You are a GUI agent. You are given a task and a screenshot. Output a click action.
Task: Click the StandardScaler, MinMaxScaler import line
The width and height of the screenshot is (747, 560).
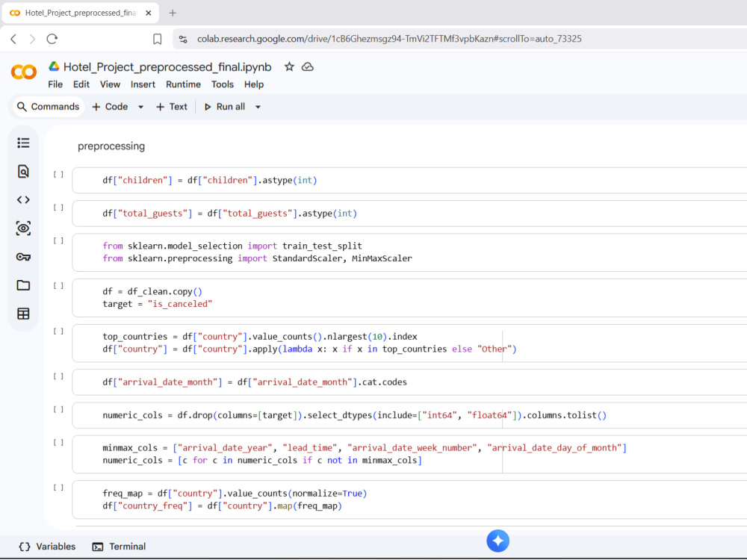pyautogui.click(x=257, y=258)
